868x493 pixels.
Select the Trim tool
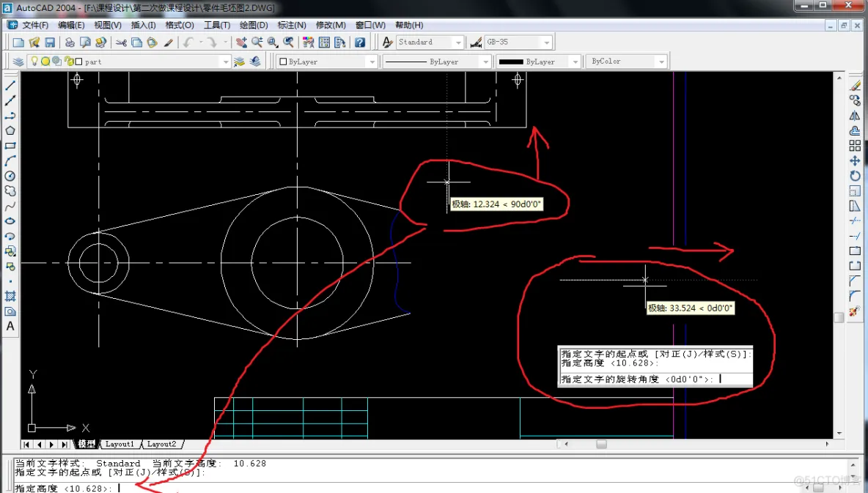pos(856,221)
